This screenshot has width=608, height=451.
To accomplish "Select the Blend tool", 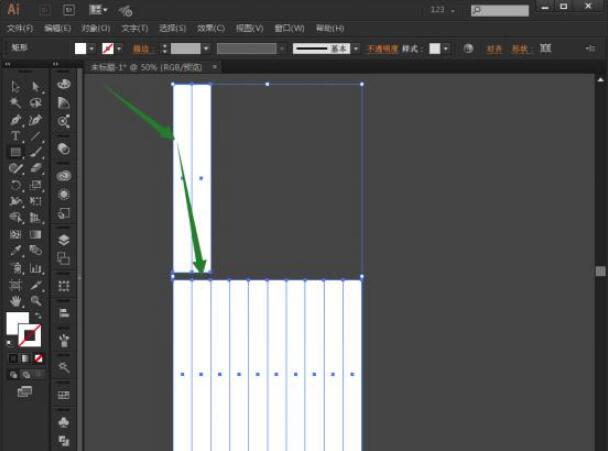I will click(x=36, y=251).
